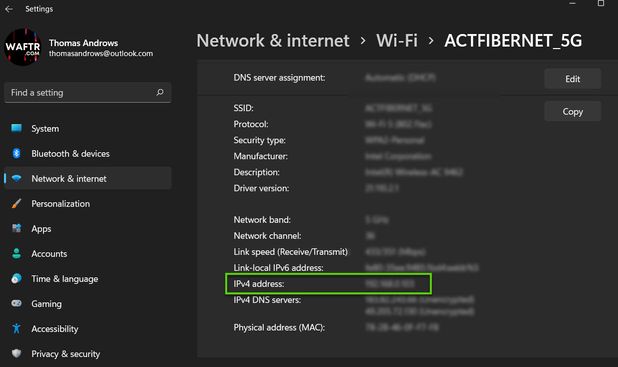Select the Personalization paintbrush icon

(17, 203)
